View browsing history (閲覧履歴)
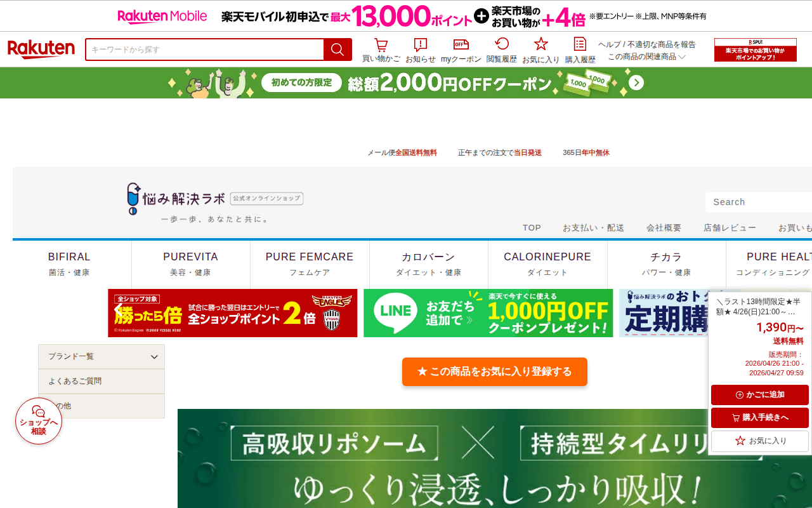812x508 pixels. coord(502,50)
